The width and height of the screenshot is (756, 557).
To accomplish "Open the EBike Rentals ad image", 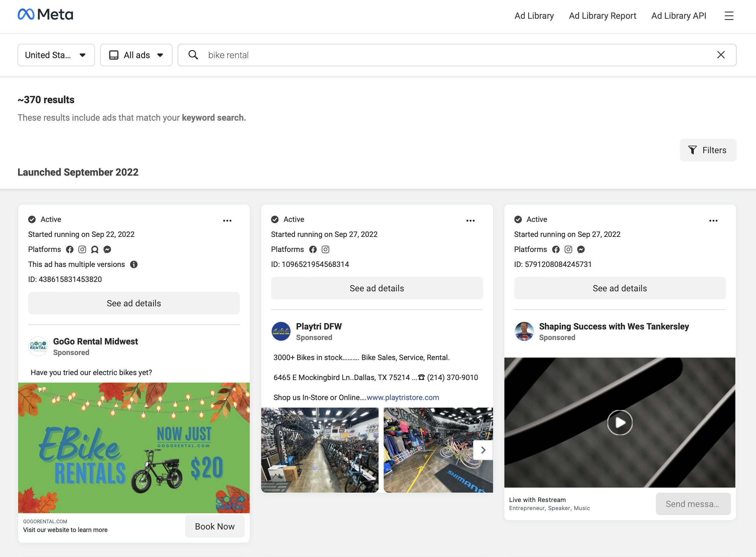I will point(134,448).
